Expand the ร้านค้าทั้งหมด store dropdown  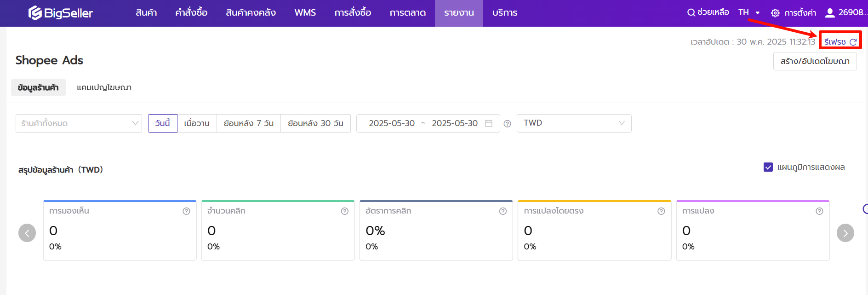tap(79, 123)
